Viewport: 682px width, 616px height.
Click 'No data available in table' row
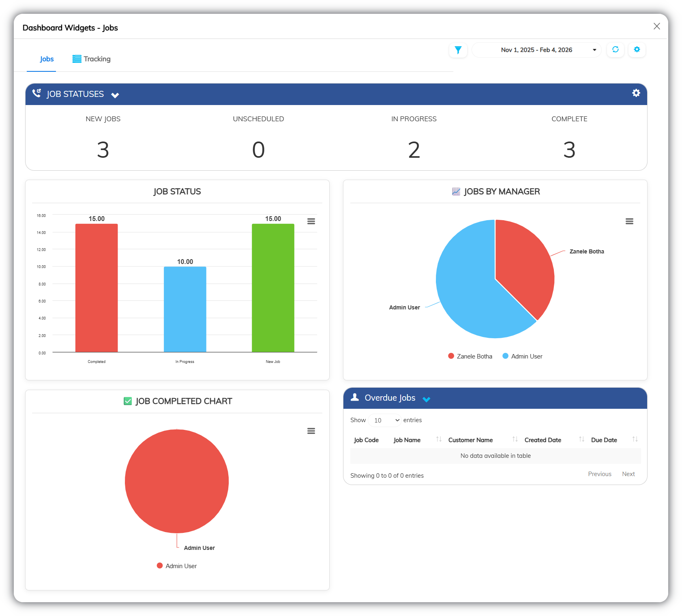pyautogui.click(x=495, y=456)
